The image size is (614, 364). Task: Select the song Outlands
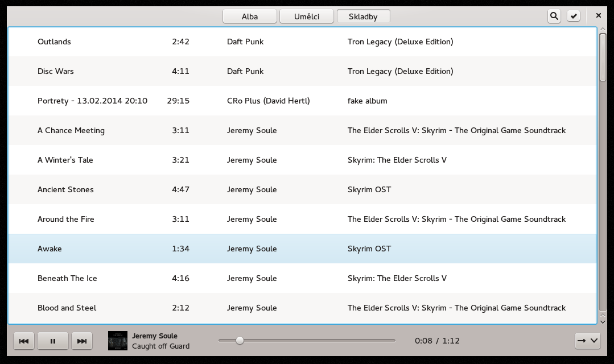(303, 42)
